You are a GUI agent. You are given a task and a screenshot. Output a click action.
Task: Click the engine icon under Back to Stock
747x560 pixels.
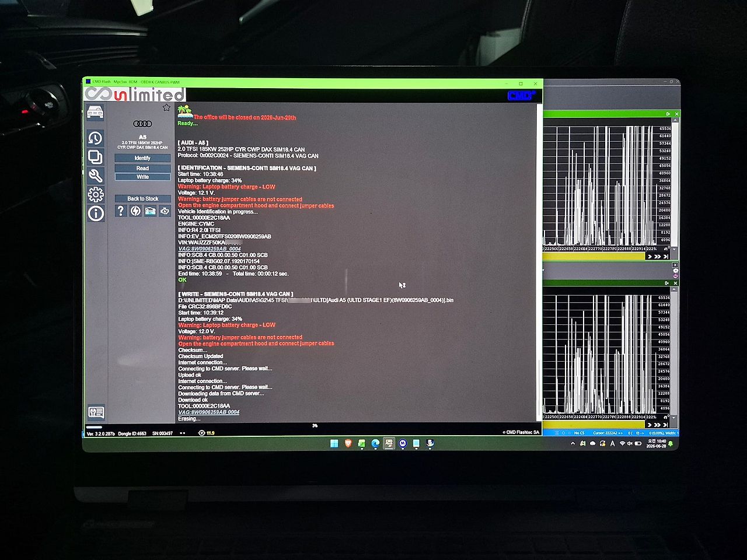(x=165, y=211)
